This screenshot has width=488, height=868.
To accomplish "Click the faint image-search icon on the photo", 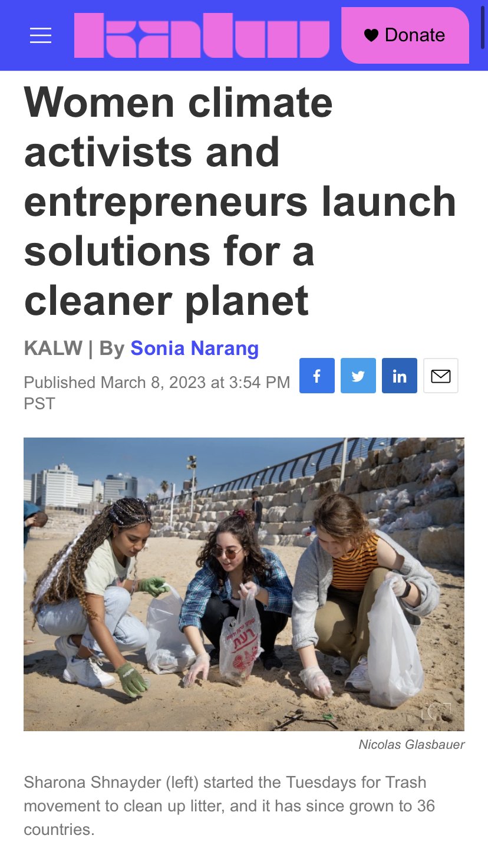I will [436, 712].
